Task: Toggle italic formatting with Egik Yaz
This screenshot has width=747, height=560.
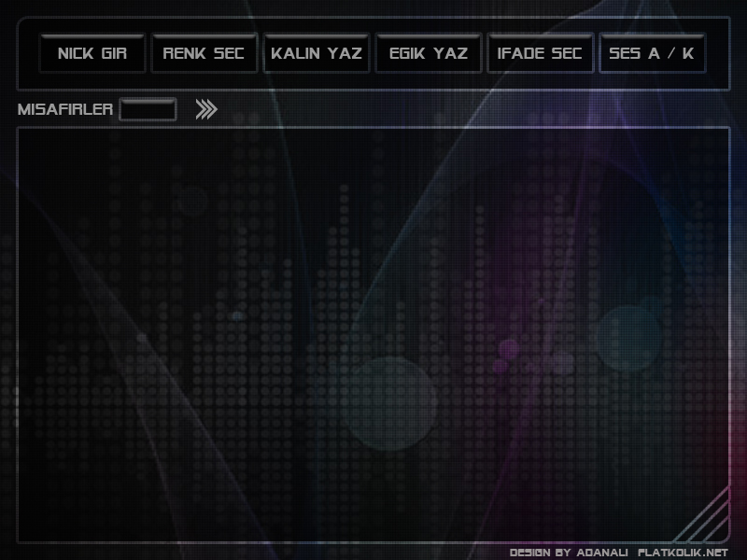Action: tap(429, 53)
